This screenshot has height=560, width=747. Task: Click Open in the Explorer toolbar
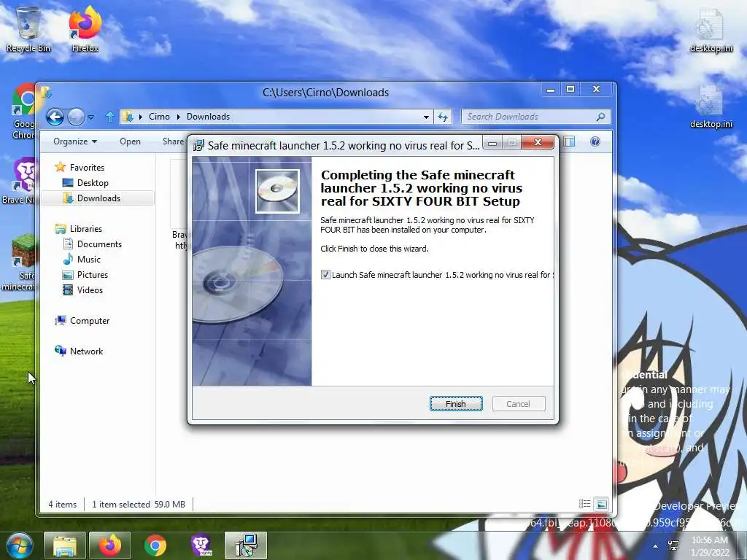(130, 141)
